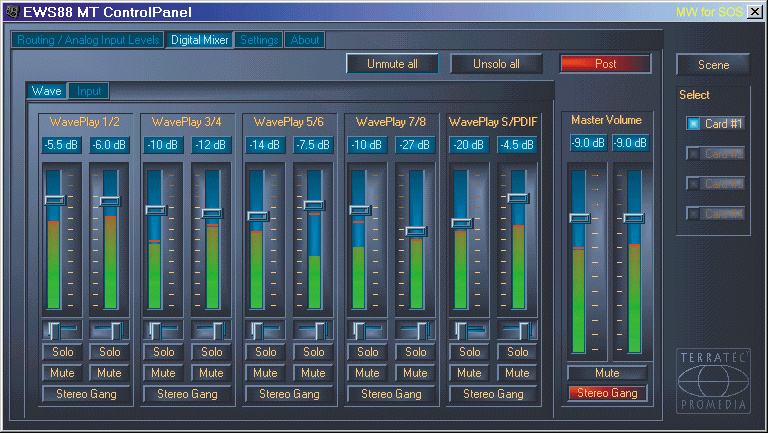Switch to the Input sub-tab

[89, 91]
